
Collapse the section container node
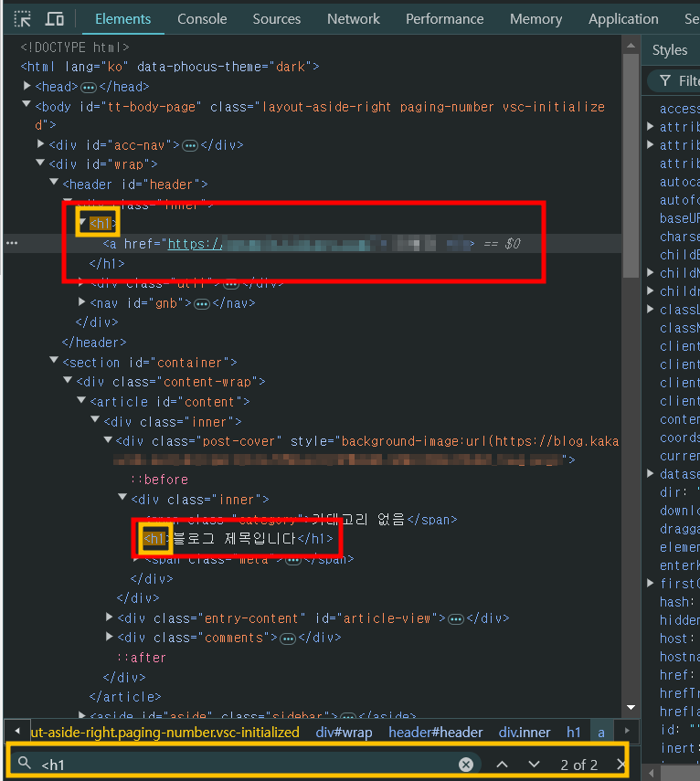(x=54, y=360)
